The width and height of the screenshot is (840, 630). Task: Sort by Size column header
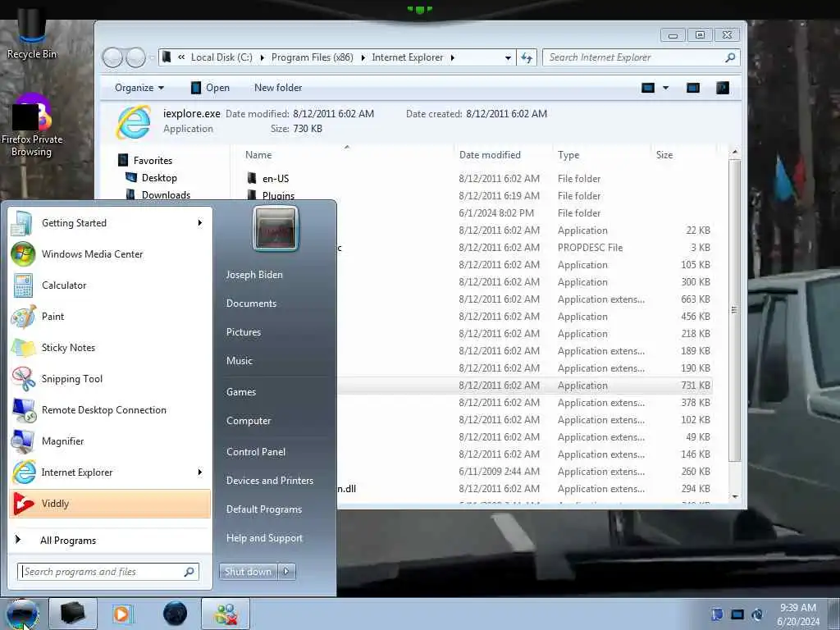664,155
